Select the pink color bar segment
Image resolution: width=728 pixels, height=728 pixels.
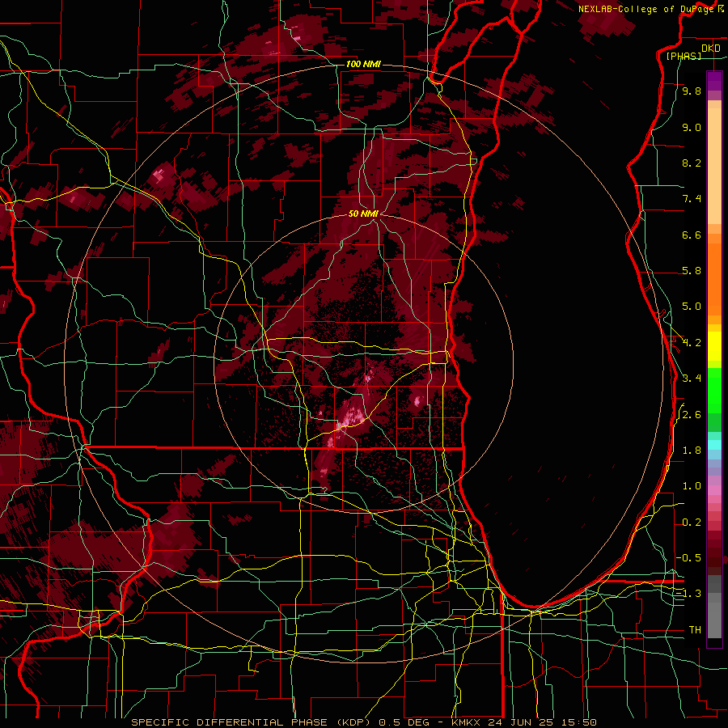(714, 490)
